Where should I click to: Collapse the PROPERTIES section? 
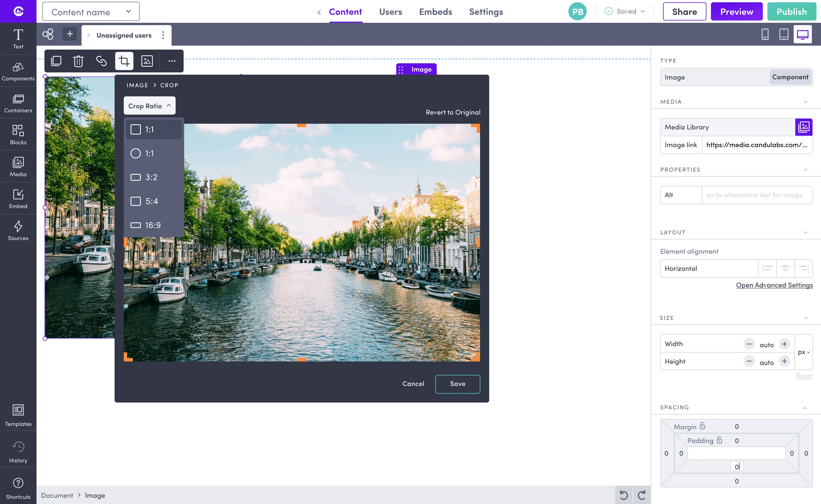tap(805, 170)
